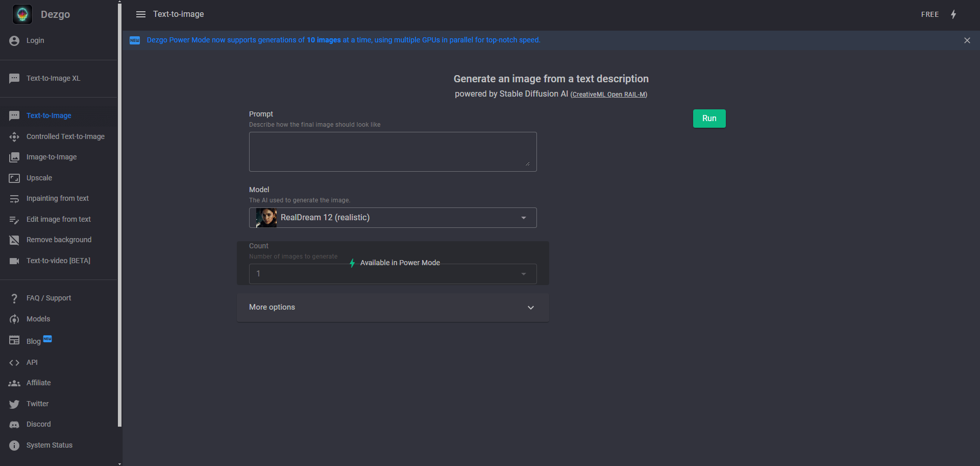Screen dimensions: 980x466
Task: Open Text-to-Image XL page
Action: (x=53, y=78)
